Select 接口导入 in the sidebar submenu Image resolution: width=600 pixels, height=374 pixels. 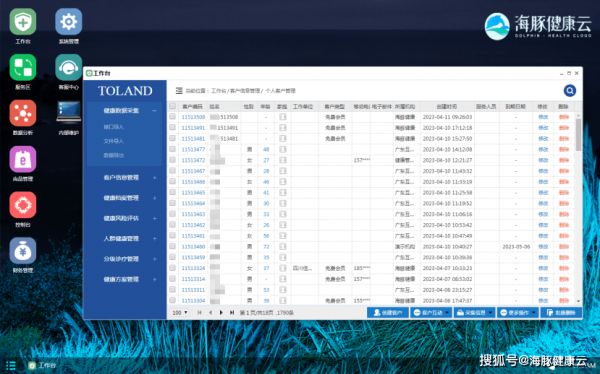point(113,127)
